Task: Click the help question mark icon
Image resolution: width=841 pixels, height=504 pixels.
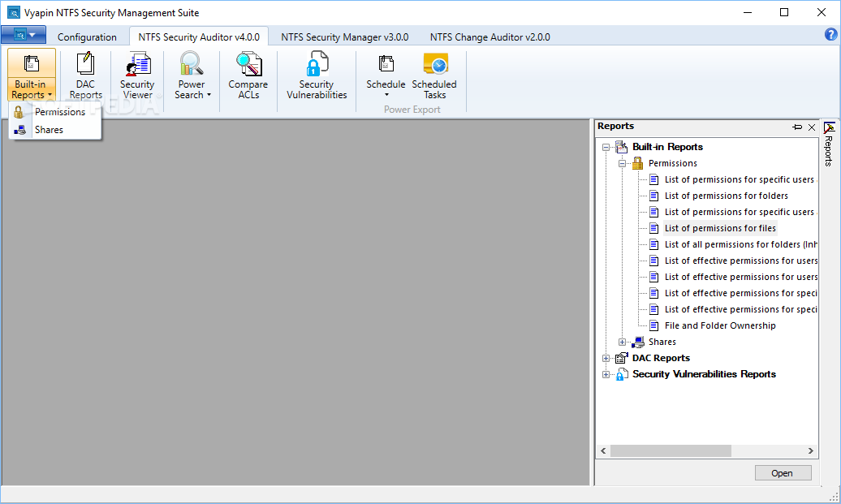Action: coord(830,35)
